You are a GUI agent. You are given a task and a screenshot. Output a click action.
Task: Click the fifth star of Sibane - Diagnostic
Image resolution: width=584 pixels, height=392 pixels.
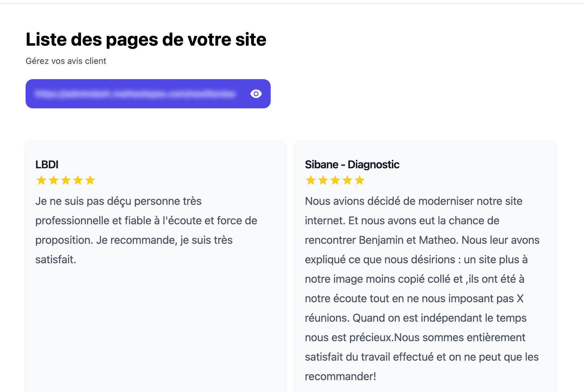(360, 180)
